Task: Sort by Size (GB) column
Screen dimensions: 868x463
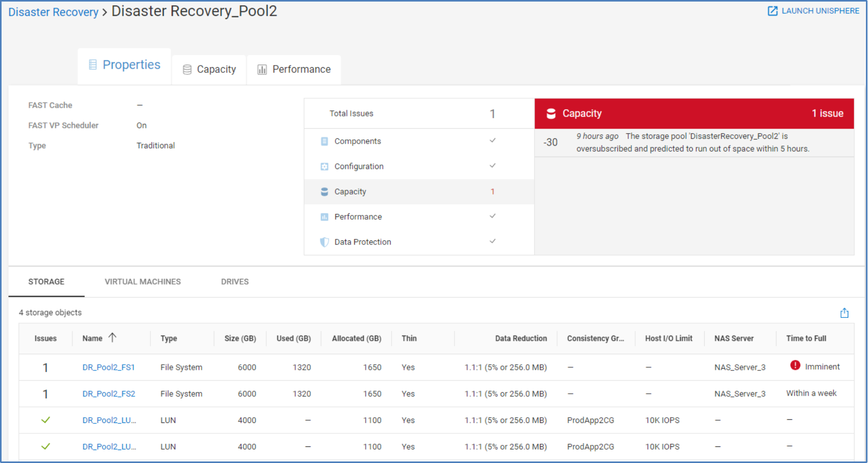Action: pyautogui.click(x=240, y=339)
